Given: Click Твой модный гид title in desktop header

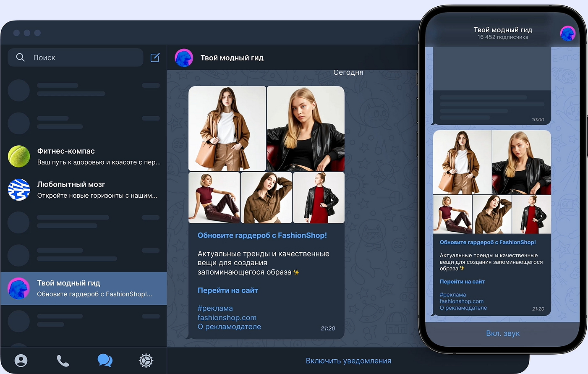Looking at the screenshot, I should point(232,58).
